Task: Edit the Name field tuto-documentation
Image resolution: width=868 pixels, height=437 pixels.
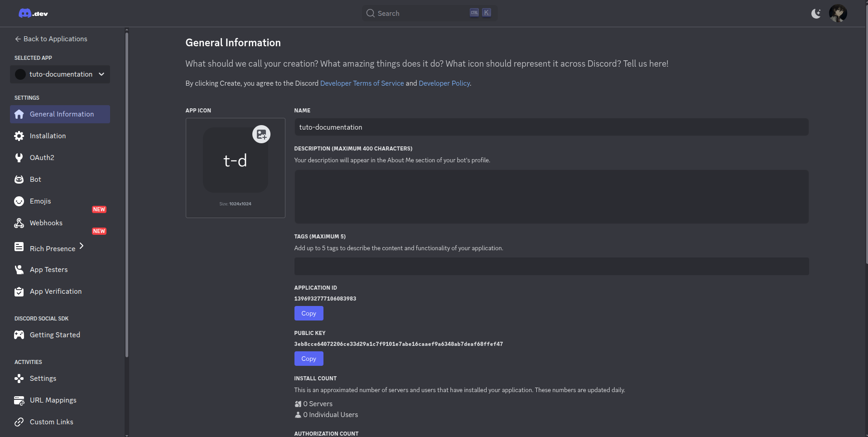Action: (x=551, y=127)
